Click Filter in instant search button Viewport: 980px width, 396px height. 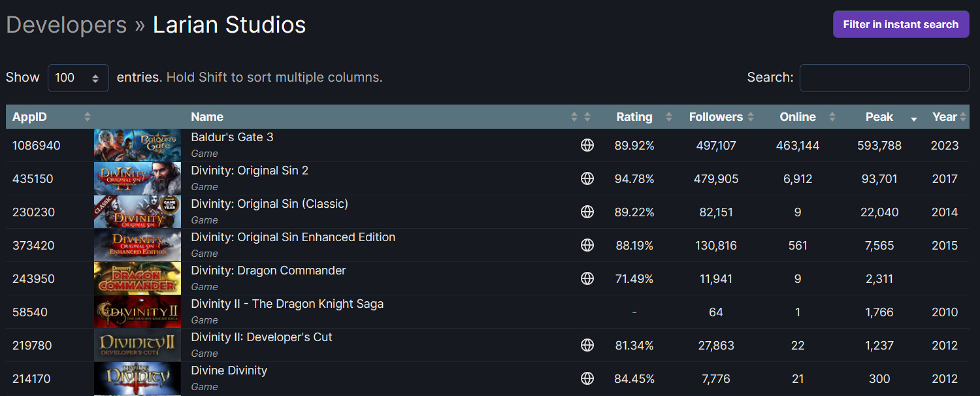pos(901,24)
